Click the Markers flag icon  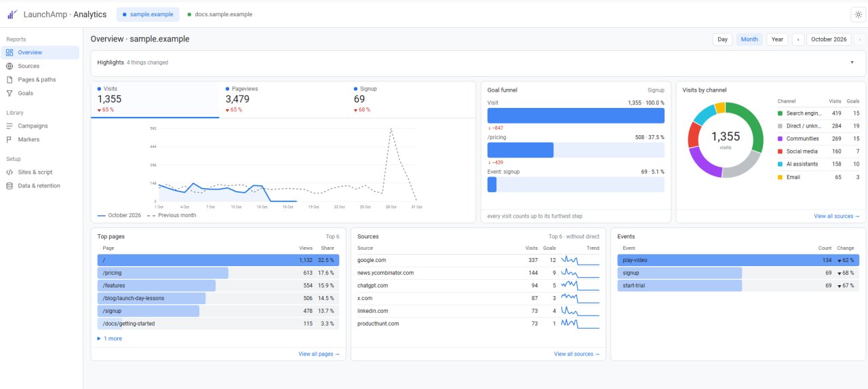[9, 139]
